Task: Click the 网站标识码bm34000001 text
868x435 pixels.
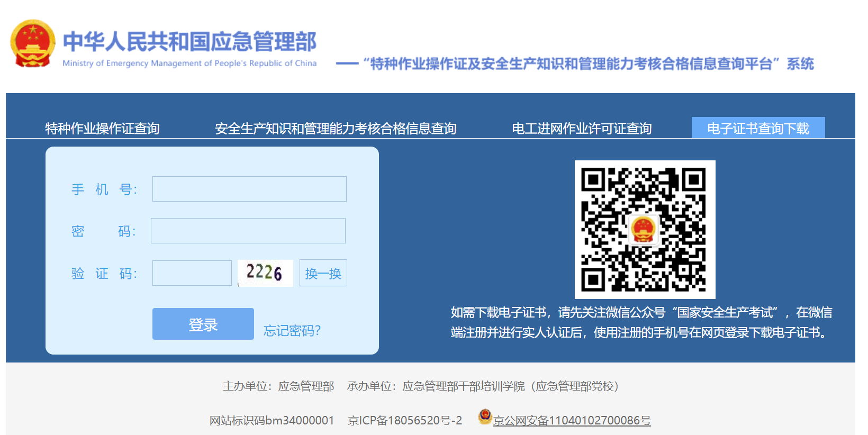Action: click(x=272, y=421)
